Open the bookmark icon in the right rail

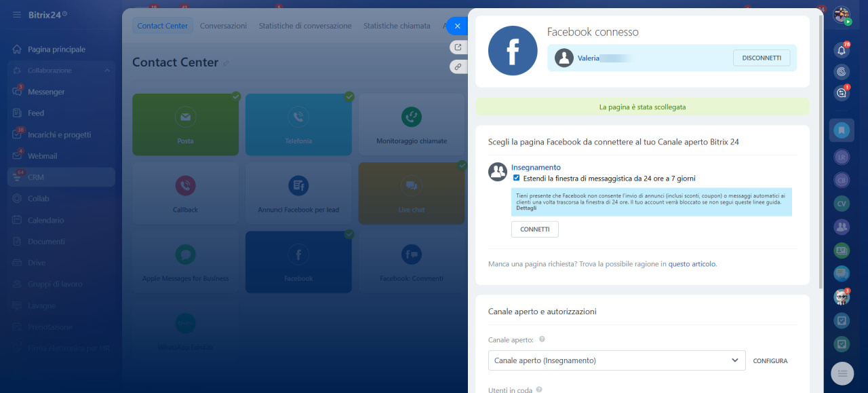coord(842,130)
